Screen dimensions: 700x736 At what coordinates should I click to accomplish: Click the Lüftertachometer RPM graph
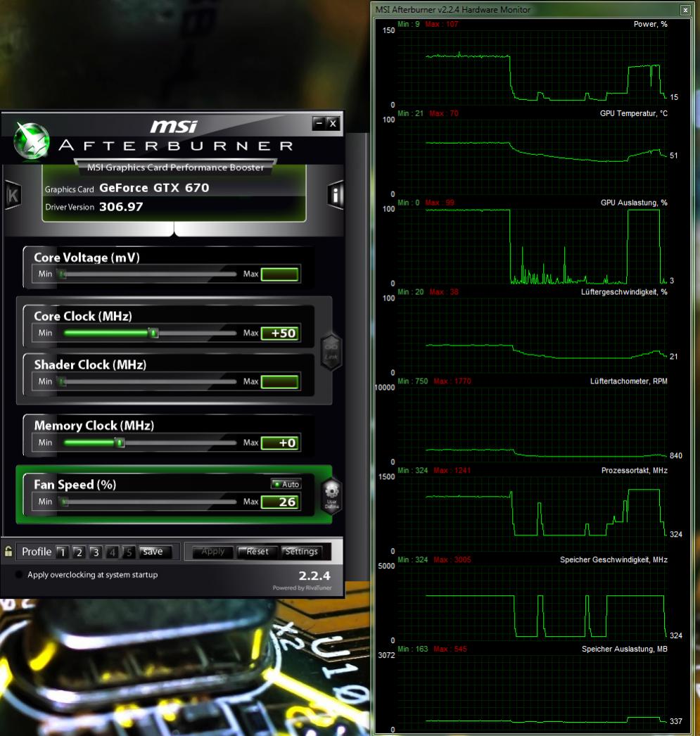coord(532,424)
